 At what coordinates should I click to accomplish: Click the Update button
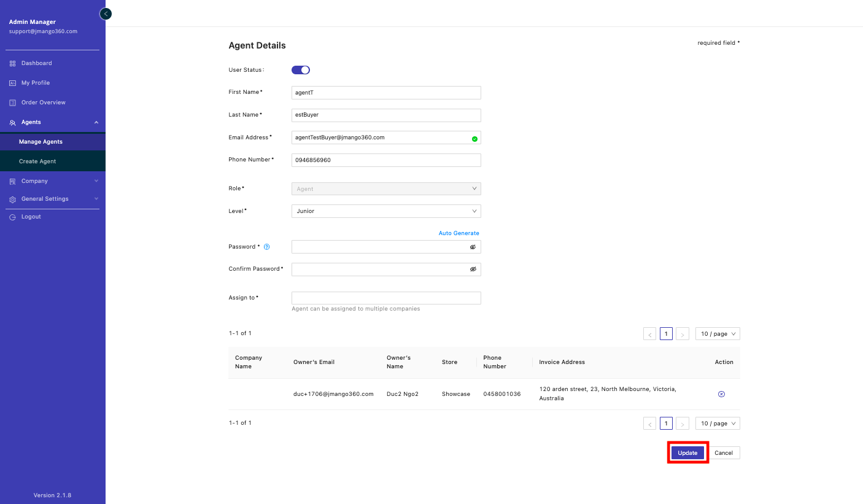pyautogui.click(x=687, y=453)
